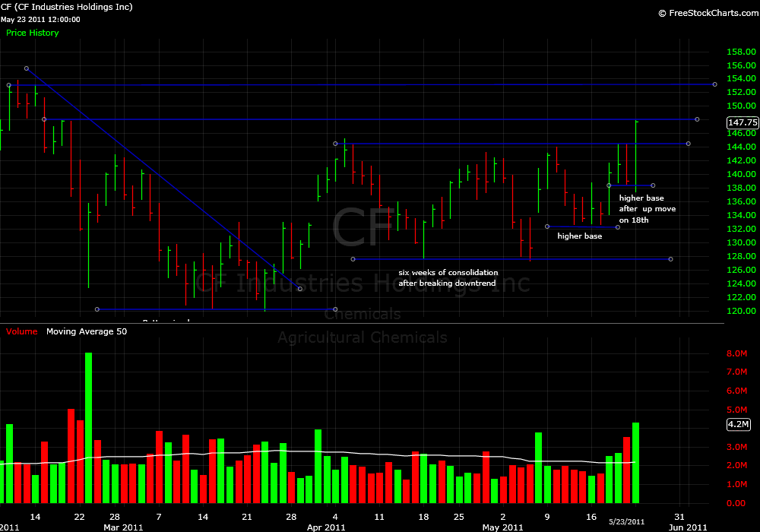Click the Jun 2011 month label
Screen dimensions: 760x532
(688, 527)
